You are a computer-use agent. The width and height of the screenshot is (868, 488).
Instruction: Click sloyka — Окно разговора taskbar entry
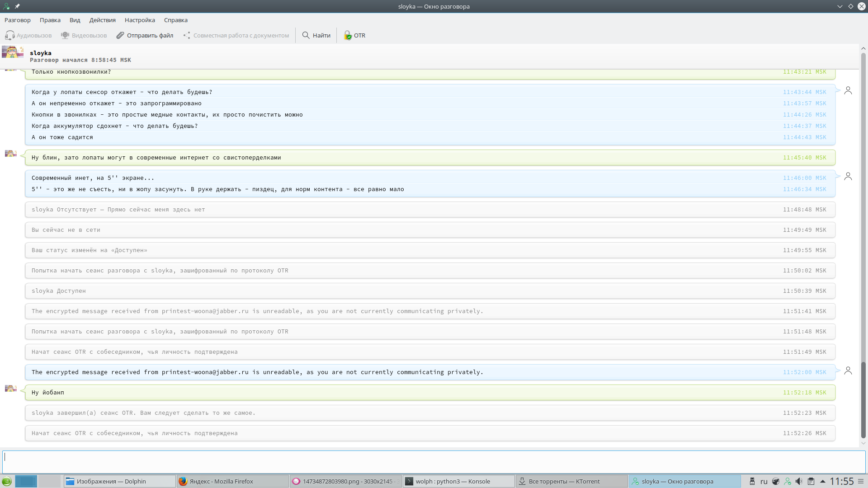(x=684, y=481)
